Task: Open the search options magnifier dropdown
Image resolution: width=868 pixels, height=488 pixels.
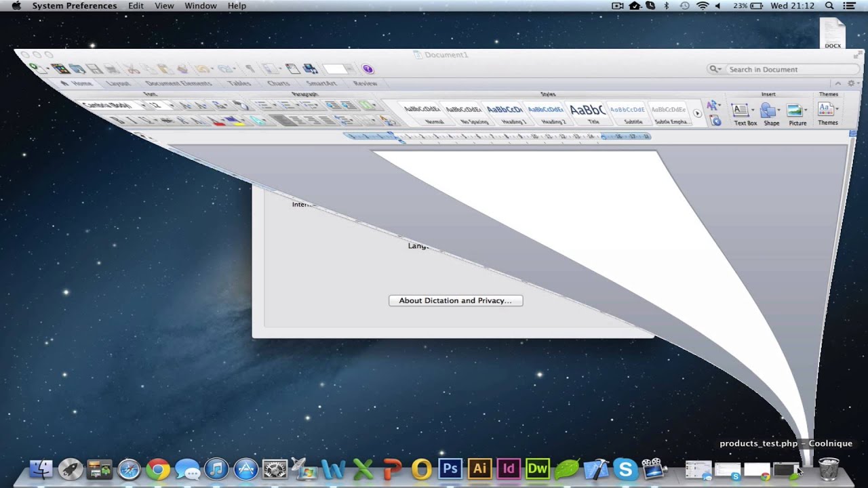Action: tap(715, 69)
